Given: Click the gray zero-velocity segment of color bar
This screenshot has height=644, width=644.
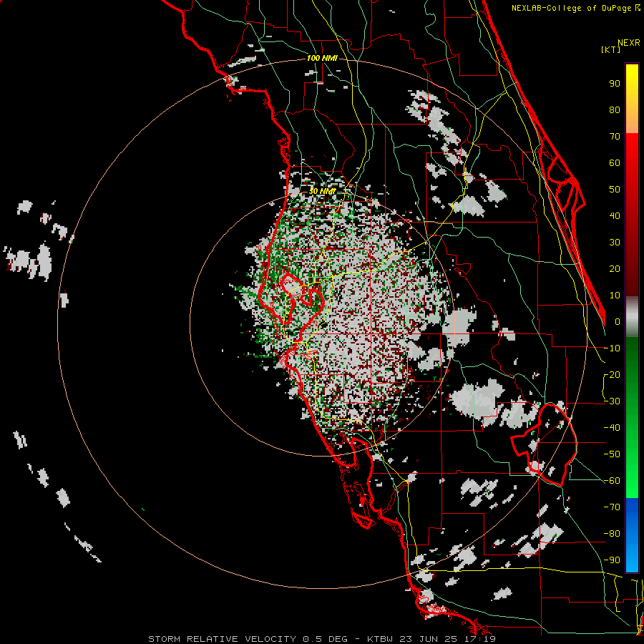Looking at the screenshot, I should click(632, 317).
